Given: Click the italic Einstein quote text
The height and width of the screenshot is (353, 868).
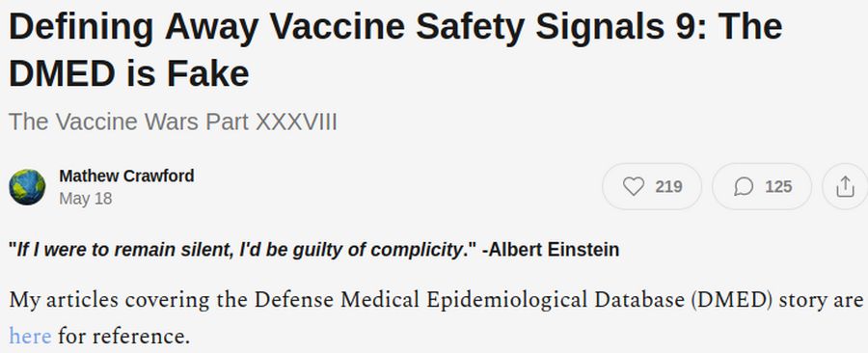Looking at the screenshot, I should click(x=242, y=250).
